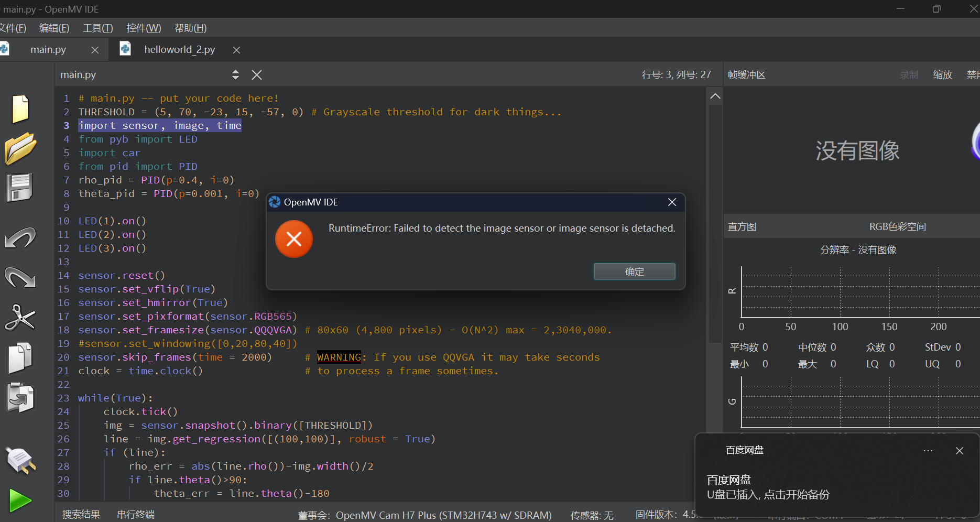
Task: Close the main.py tab
Action: coord(95,50)
